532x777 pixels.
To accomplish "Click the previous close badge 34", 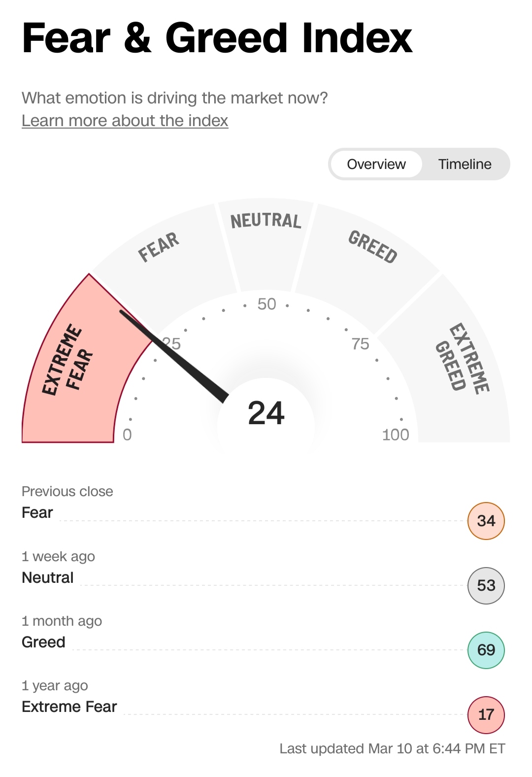I will tap(486, 521).
